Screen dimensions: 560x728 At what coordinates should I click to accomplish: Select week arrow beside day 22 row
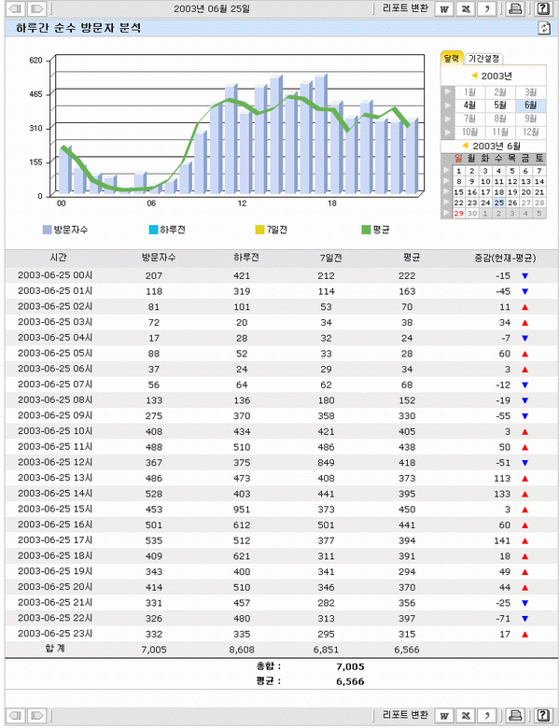(446, 203)
